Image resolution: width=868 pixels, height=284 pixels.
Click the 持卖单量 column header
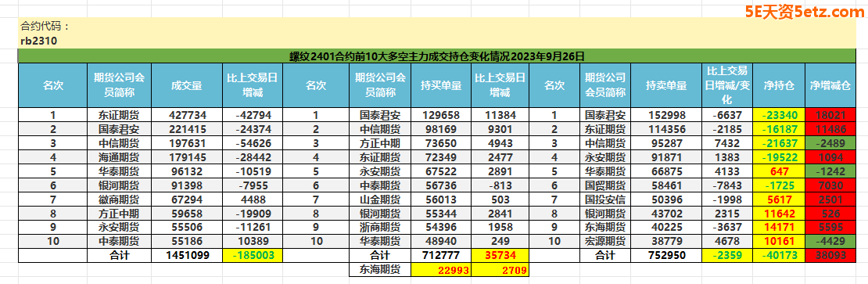click(666, 86)
